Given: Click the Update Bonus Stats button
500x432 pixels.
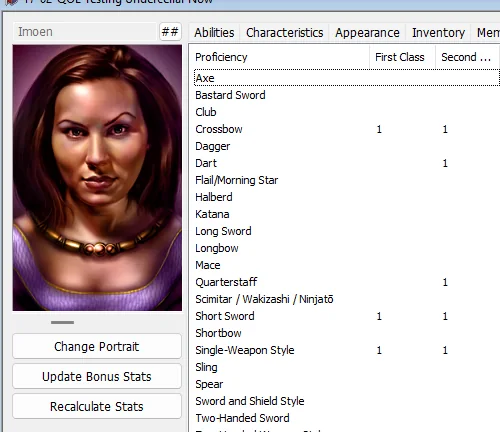Looking at the screenshot, I should 97,376.
